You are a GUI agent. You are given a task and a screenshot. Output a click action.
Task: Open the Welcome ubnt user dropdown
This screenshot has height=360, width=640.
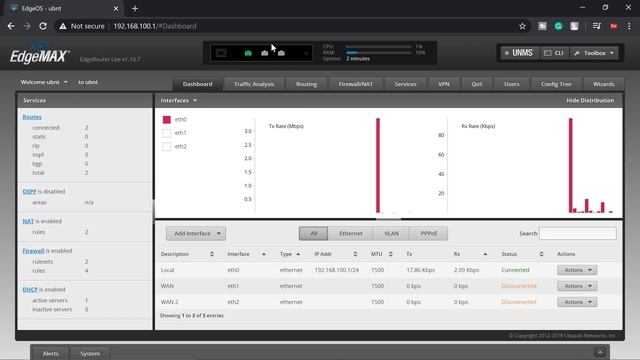click(44, 82)
